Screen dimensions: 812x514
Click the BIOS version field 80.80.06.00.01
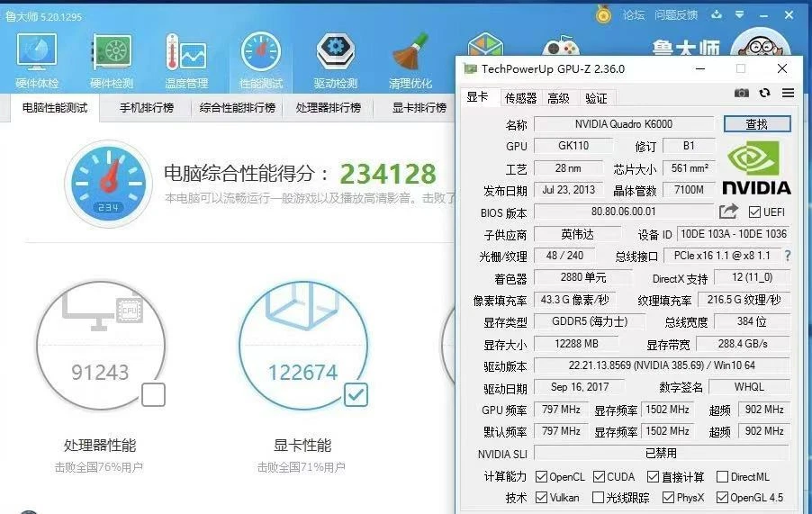pyautogui.click(x=624, y=212)
